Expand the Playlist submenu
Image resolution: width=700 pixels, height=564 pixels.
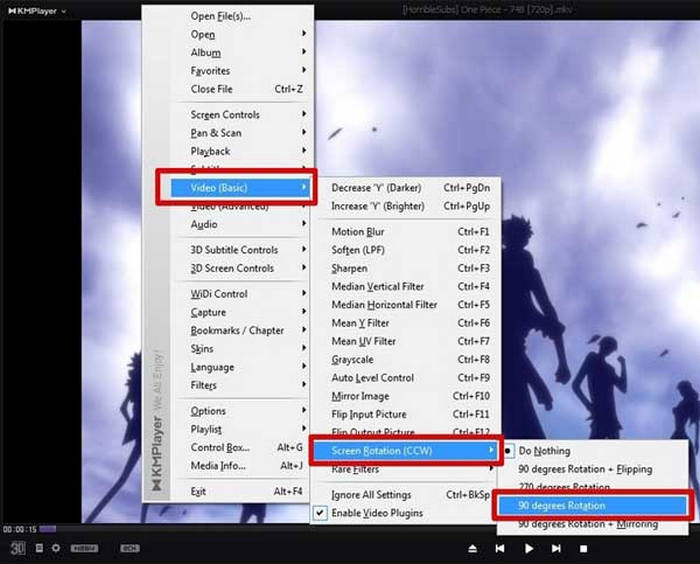point(241,429)
